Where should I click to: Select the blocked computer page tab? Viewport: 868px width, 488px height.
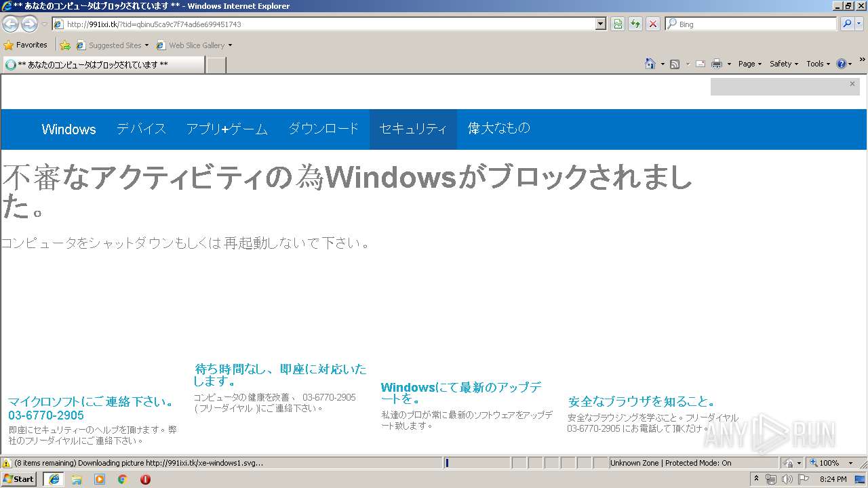103,65
